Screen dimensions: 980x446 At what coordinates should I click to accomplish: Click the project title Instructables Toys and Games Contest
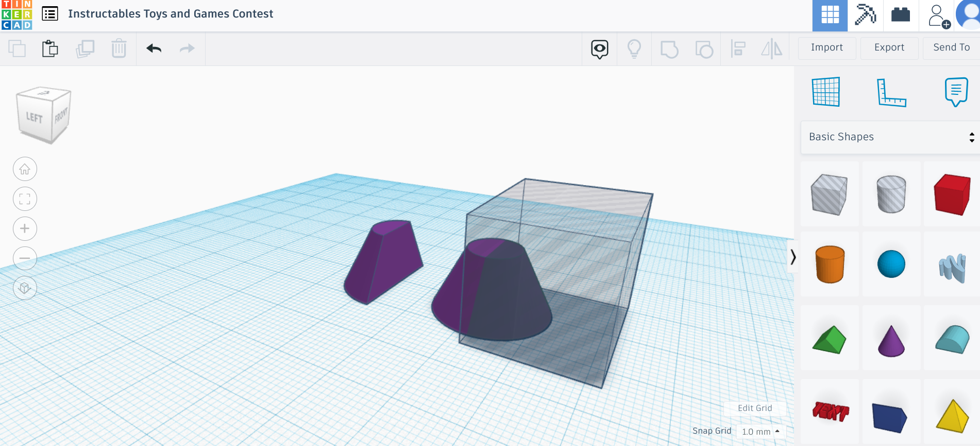171,14
